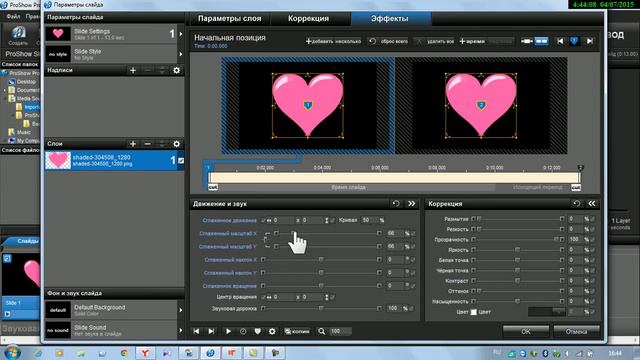The width and height of the screenshot is (640, 360).
Task: Confirm with OK button
Action: click(x=526, y=331)
